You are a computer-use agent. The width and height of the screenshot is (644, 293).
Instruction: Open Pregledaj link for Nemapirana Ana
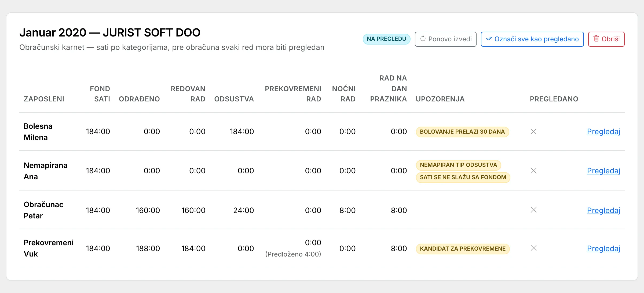pos(603,171)
